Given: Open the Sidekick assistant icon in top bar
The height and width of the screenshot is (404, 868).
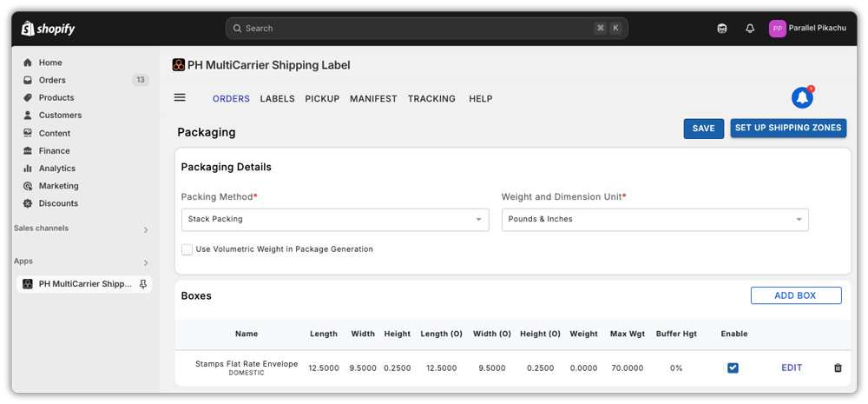Looking at the screenshot, I should click(x=722, y=29).
